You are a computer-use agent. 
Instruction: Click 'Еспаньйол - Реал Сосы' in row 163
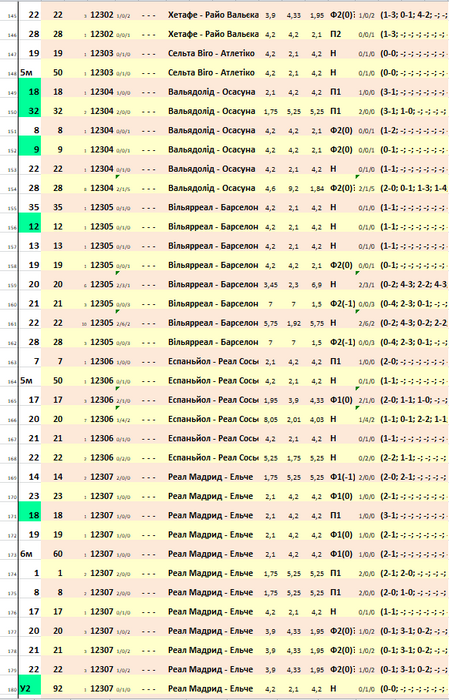[x=213, y=361]
